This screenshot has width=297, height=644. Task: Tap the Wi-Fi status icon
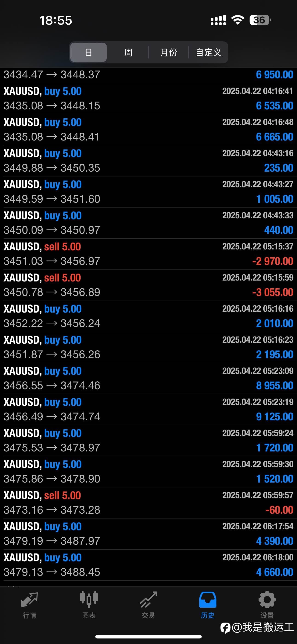(x=238, y=20)
